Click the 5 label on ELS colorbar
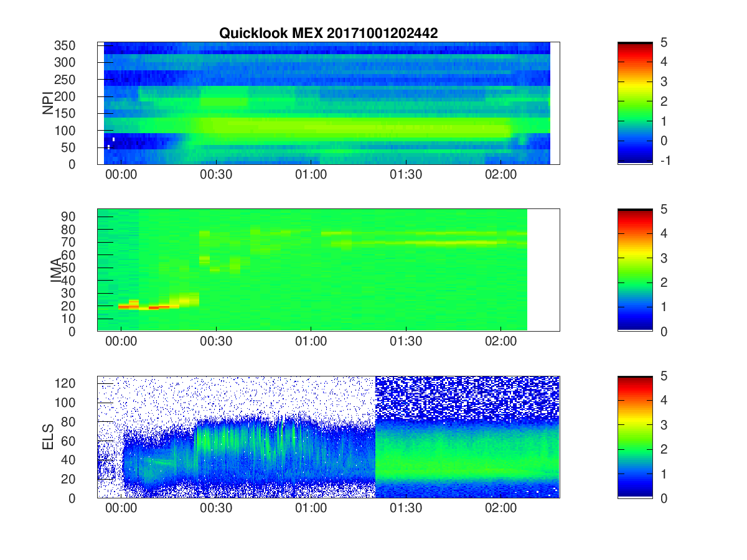Image resolution: width=747 pixels, height=560 pixels. coord(664,376)
